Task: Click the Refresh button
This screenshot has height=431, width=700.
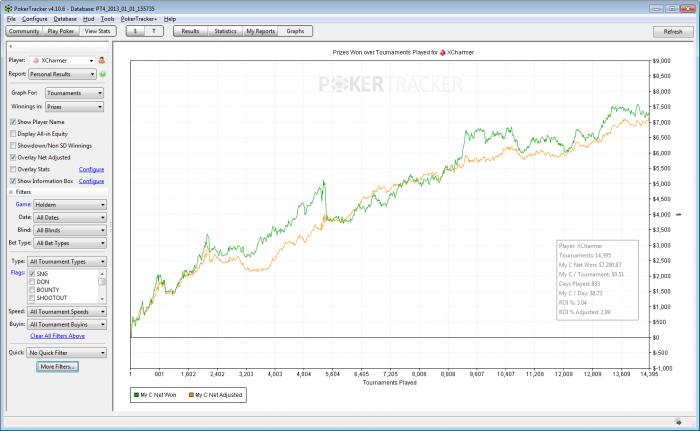Action: pos(673,32)
